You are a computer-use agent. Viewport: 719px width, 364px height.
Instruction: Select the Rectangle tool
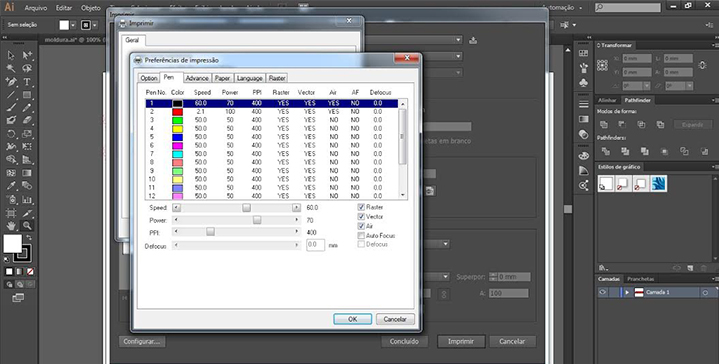[27, 95]
